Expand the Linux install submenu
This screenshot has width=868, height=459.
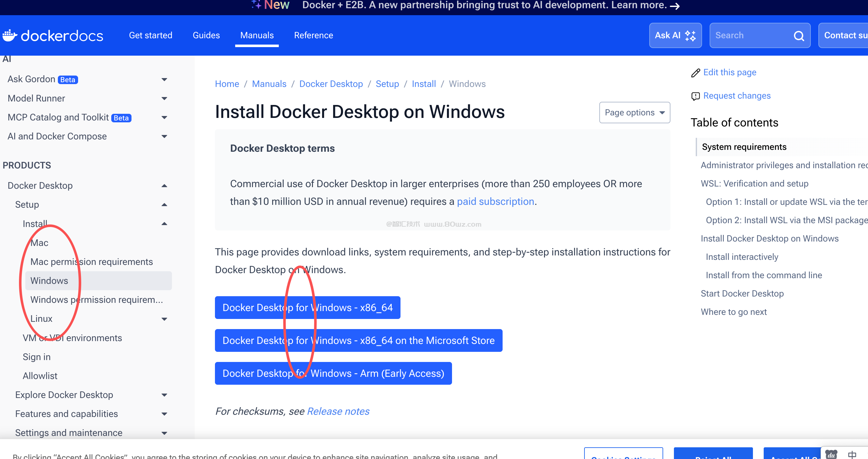(x=164, y=319)
